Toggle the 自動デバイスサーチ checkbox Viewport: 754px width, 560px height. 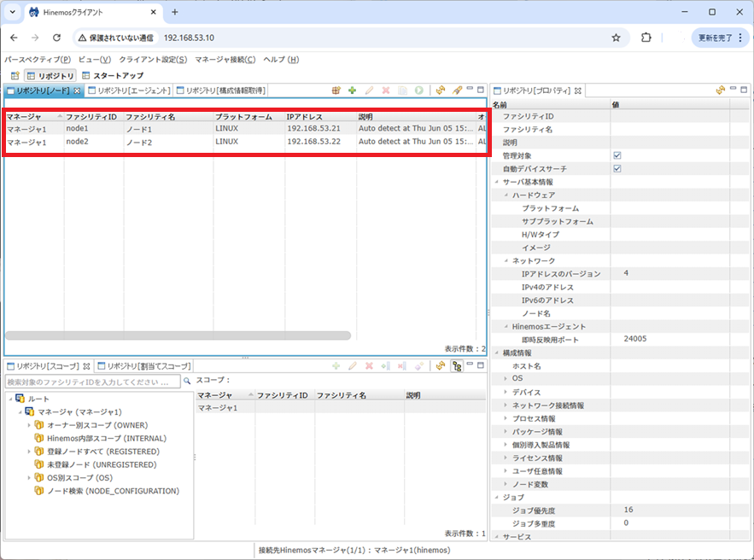click(617, 169)
